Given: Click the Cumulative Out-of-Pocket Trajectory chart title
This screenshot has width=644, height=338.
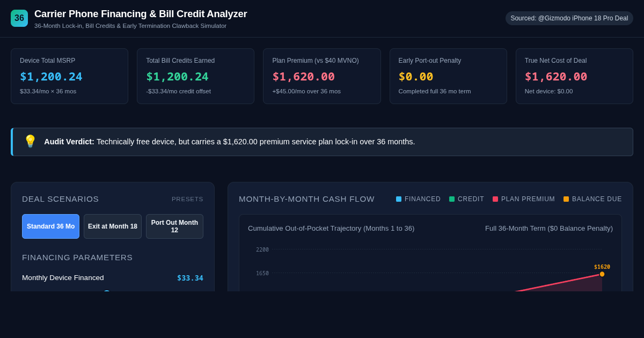Looking at the screenshot, I should click(331, 229).
